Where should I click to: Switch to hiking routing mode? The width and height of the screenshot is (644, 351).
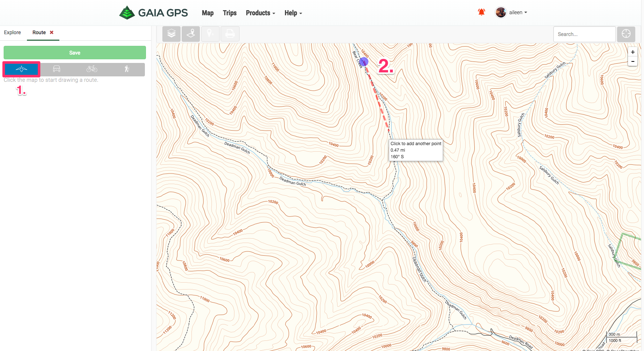(127, 69)
